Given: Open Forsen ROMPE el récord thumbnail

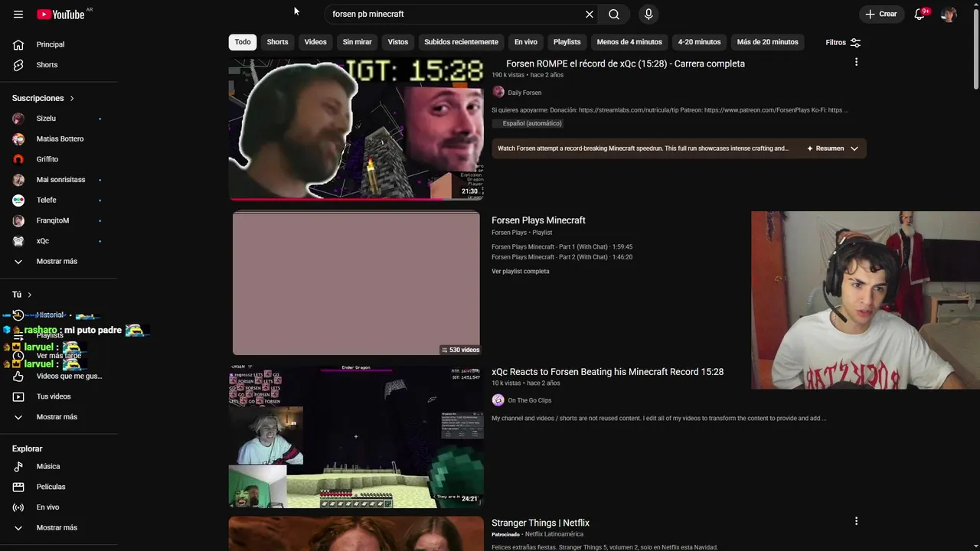Looking at the screenshot, I should [356, 129].
